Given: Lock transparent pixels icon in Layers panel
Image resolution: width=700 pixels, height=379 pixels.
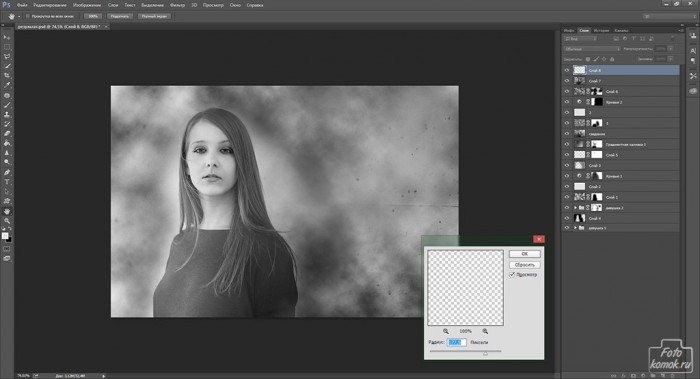Looking at the screenshot, I should (x=588, y=59).
